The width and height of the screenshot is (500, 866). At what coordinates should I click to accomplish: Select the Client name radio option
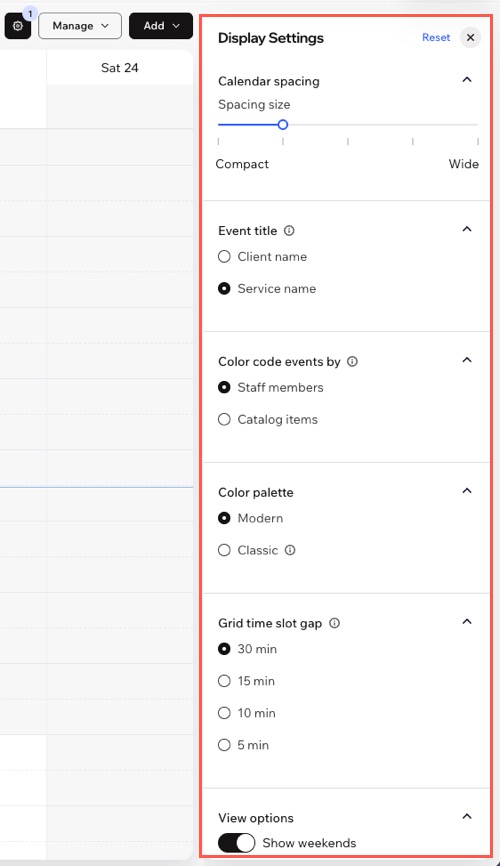click(x=224, y=257)
